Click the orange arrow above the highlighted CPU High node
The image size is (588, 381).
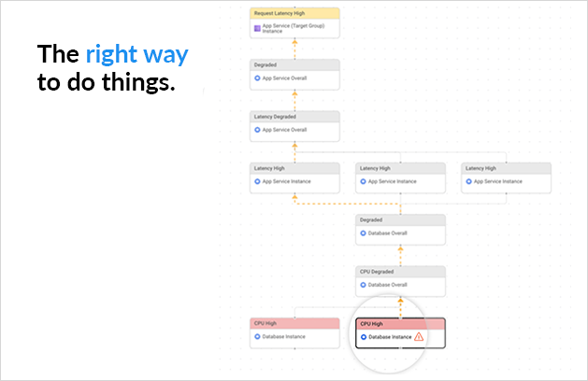[x=400, y=303]
